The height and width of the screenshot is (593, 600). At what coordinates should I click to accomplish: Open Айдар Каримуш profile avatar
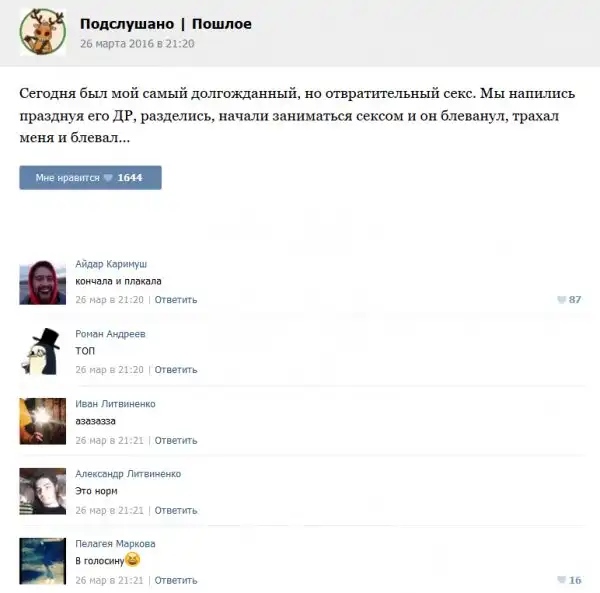pyautogui.click(x=42, y=282)
